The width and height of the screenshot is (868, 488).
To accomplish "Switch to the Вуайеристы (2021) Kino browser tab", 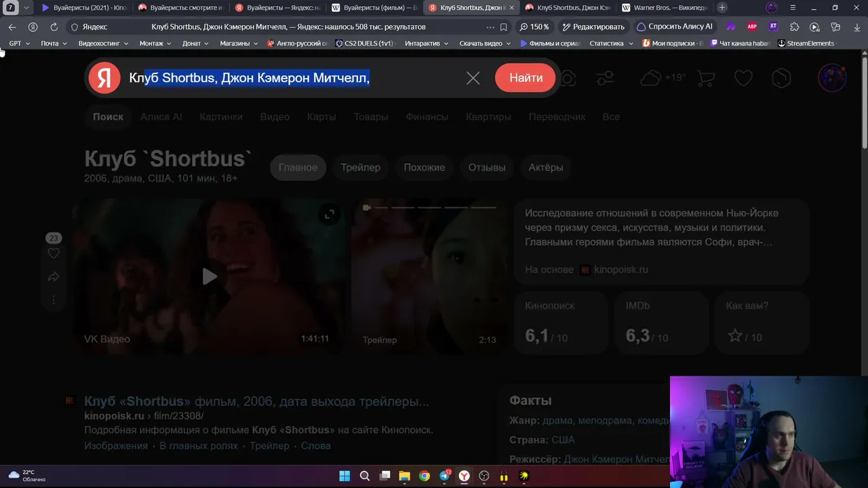I will coord(84,7).
